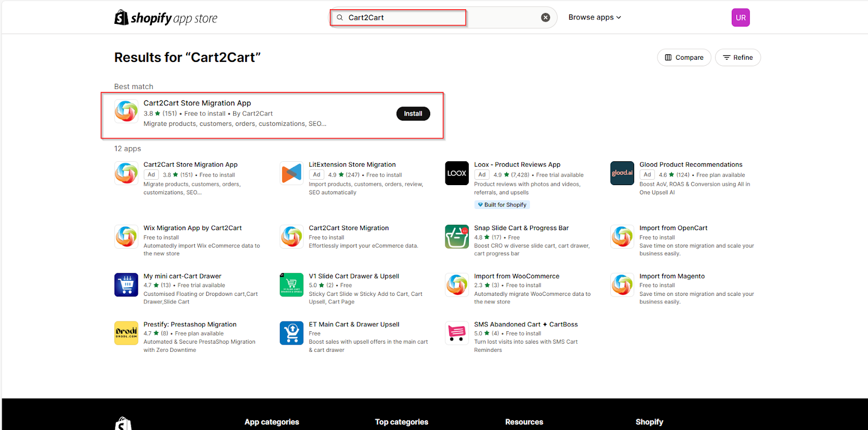Click the Built for Shopify badge

502,205
